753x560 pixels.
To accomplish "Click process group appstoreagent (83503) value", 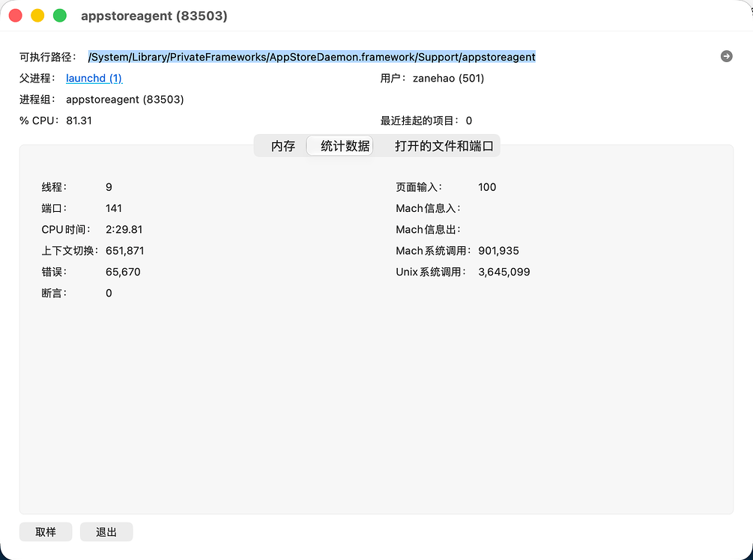I will pyautogui.click(x=125, y=100).
